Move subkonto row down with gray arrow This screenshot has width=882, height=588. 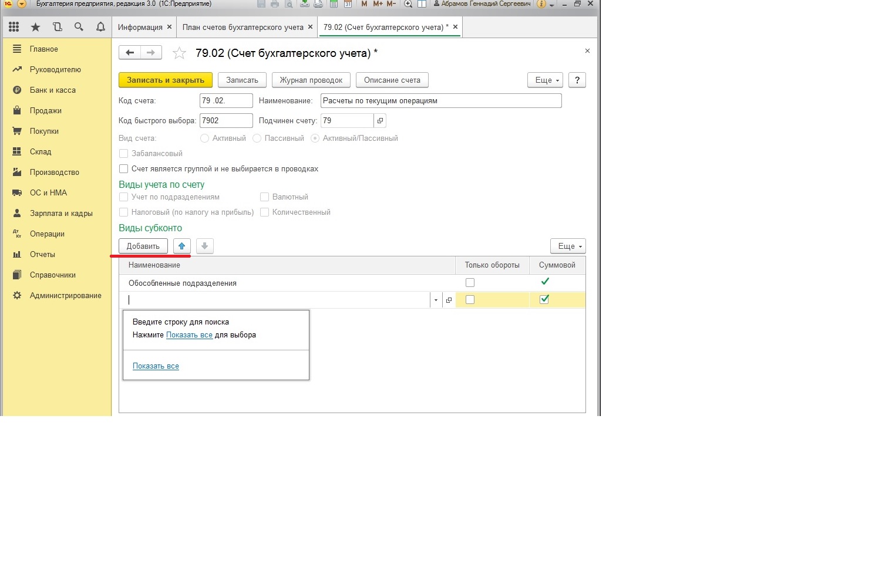coord(204,246)
